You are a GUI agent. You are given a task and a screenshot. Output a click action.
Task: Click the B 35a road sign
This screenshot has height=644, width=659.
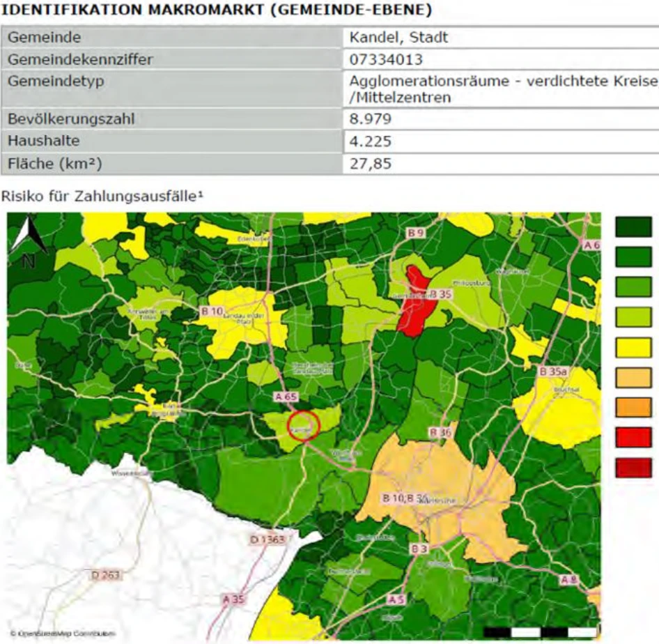(x=553, y=371)
